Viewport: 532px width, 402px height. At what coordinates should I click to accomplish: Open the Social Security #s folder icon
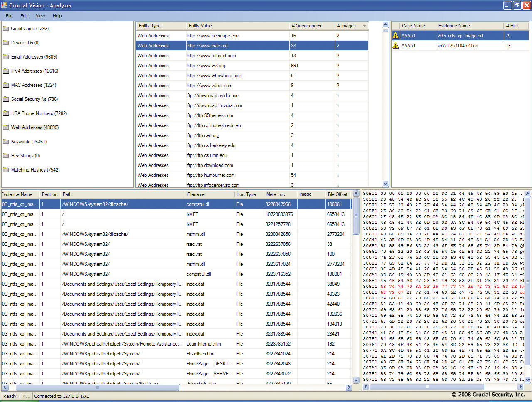point(6,99)
